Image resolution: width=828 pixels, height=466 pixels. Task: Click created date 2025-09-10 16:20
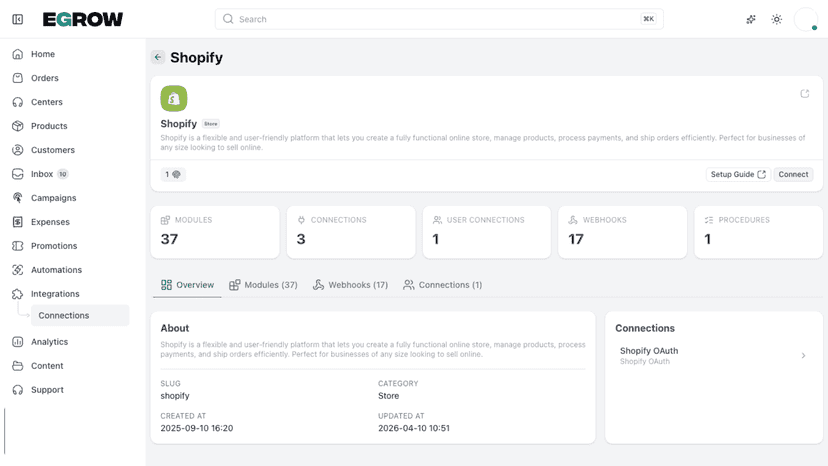tap(196, 428)
